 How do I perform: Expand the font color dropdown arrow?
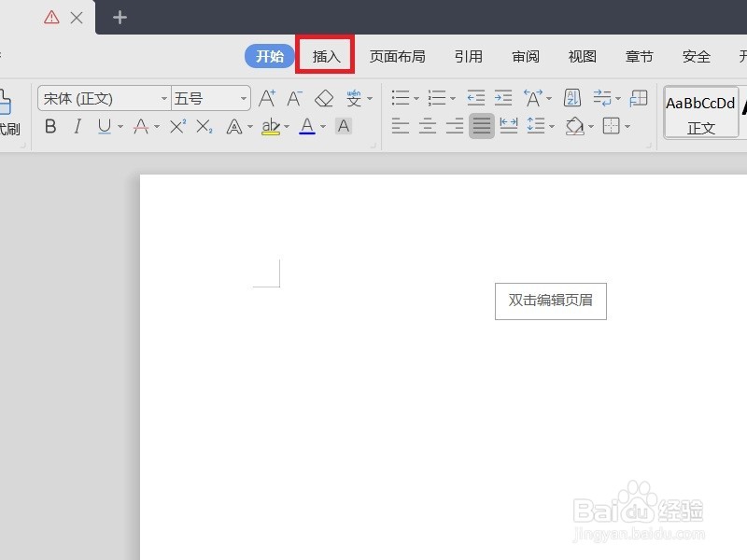pyautogui.click(x=323, y=127)
